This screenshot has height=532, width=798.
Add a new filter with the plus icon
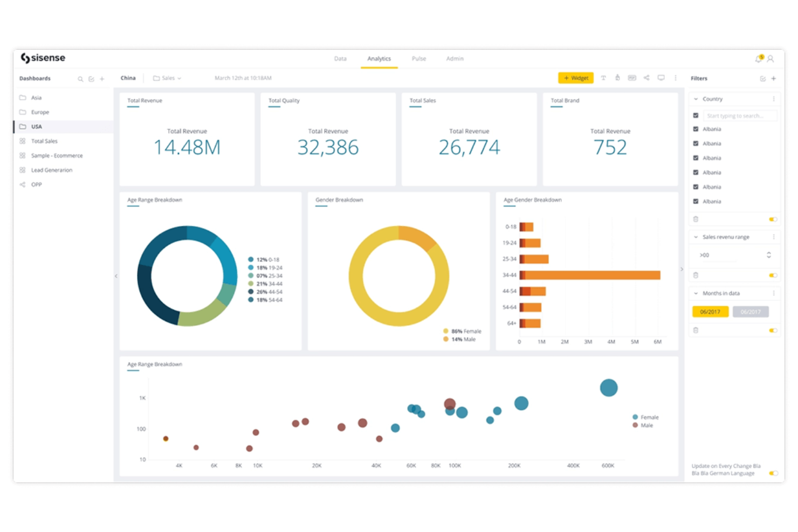[x=774, y=78]
